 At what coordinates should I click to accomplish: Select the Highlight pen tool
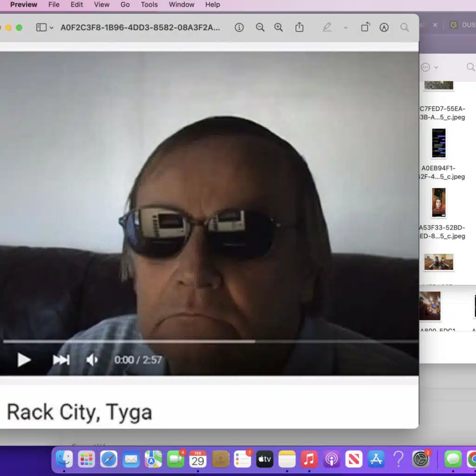point(327,27)
